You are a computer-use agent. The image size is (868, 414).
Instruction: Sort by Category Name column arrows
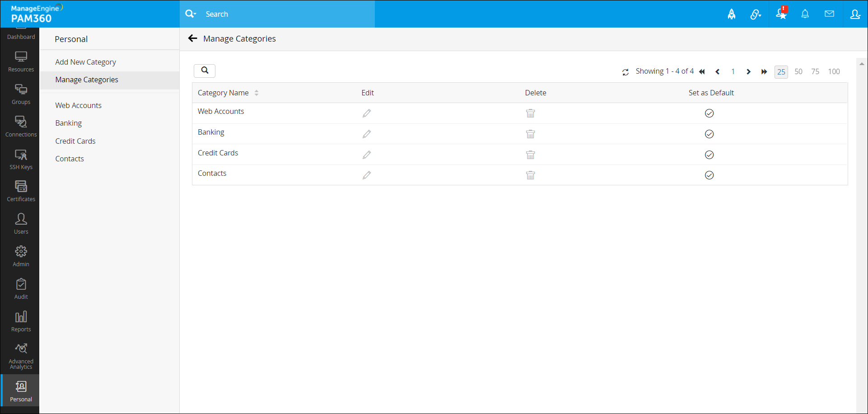click(257, 93)
